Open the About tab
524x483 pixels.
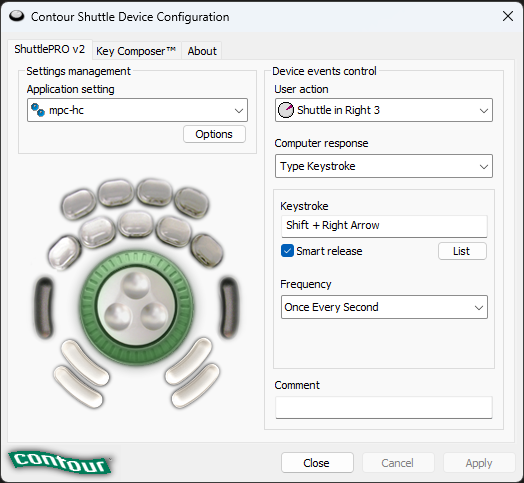pos(202,51)
